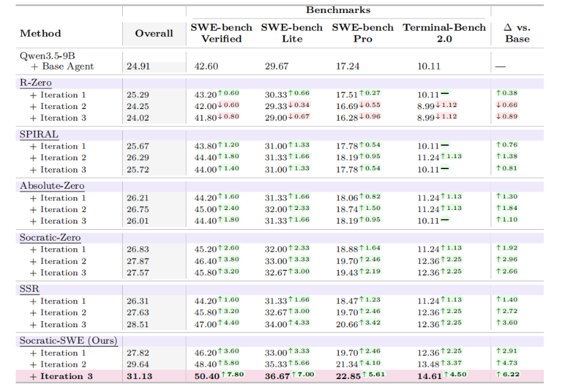Select the 17.24 SWE-bench Pro cell
Image resolution: width=561 pixels, height=392 pixels.
347,66
